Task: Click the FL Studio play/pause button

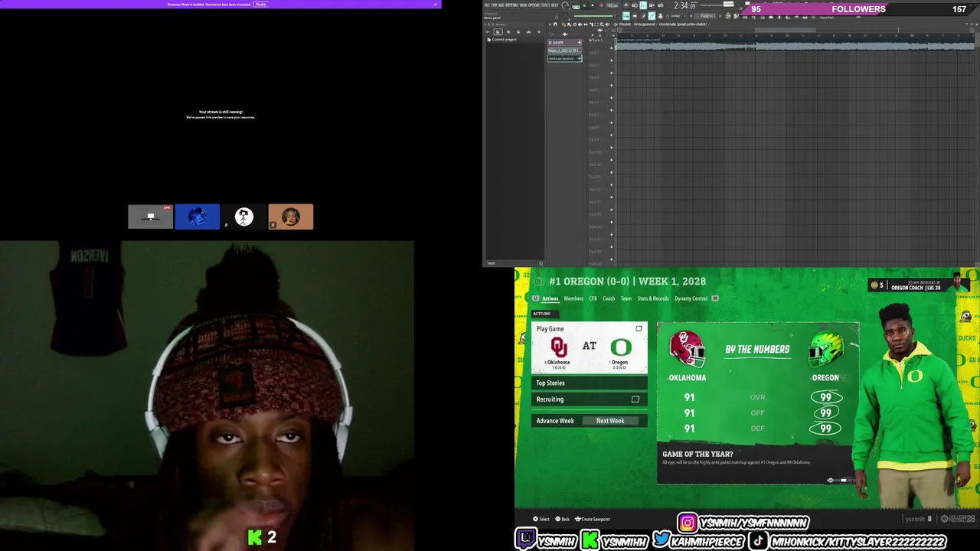Action: coord(584,5)
